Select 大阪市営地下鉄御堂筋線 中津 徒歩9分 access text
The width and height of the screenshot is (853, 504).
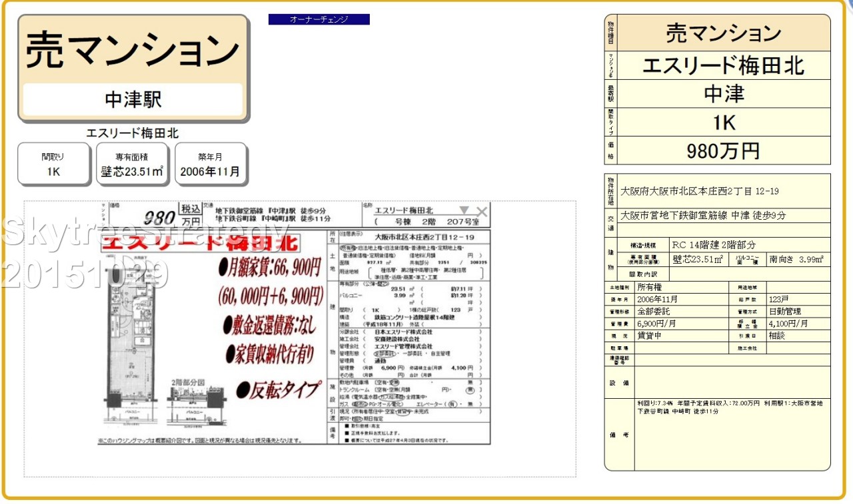[x=703, y=216]
